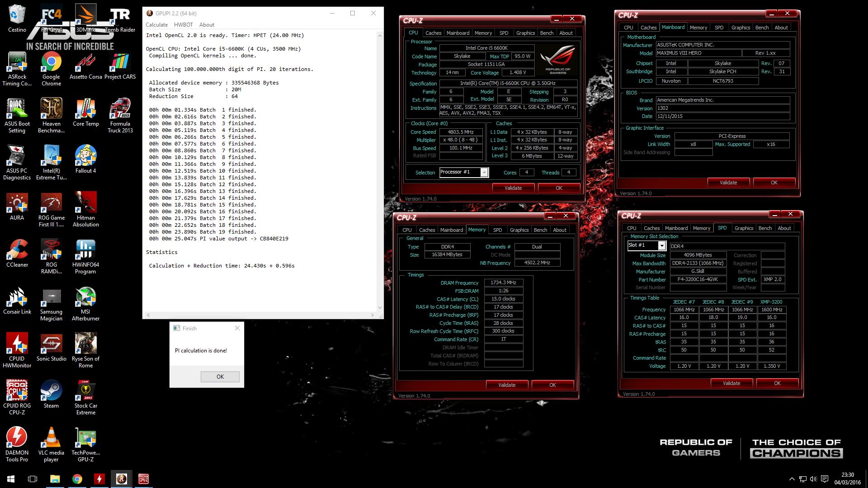Close the Finish dialog
868x488 pixels.
click(x=237, y=328)
